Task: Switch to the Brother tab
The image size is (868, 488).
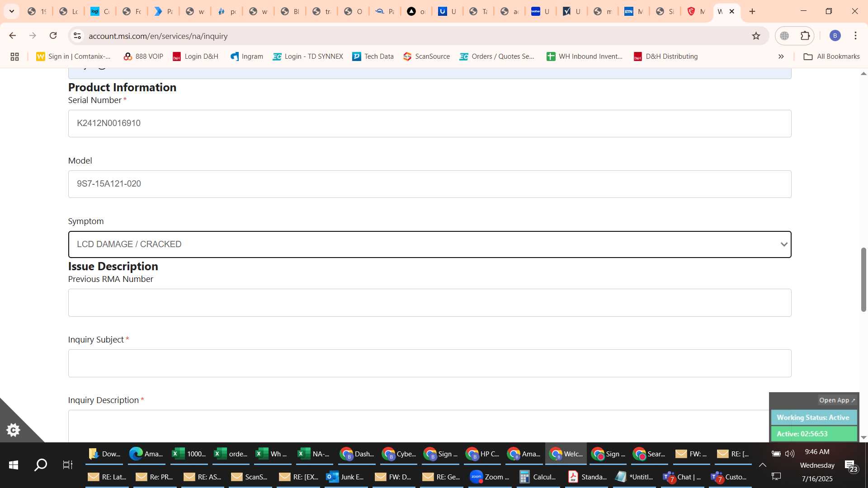Action: pyautogui.click(x=540, y=11)
